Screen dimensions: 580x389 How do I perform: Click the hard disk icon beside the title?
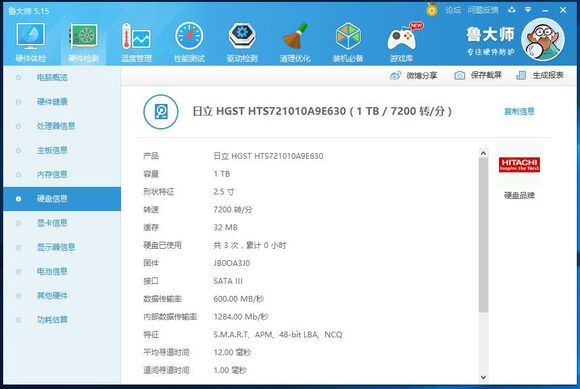pyautogui.click(x=161, y=111)
